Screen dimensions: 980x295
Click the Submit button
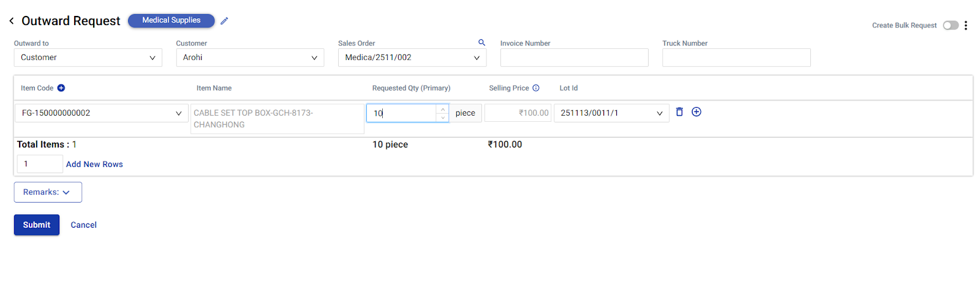click(37, 225)
